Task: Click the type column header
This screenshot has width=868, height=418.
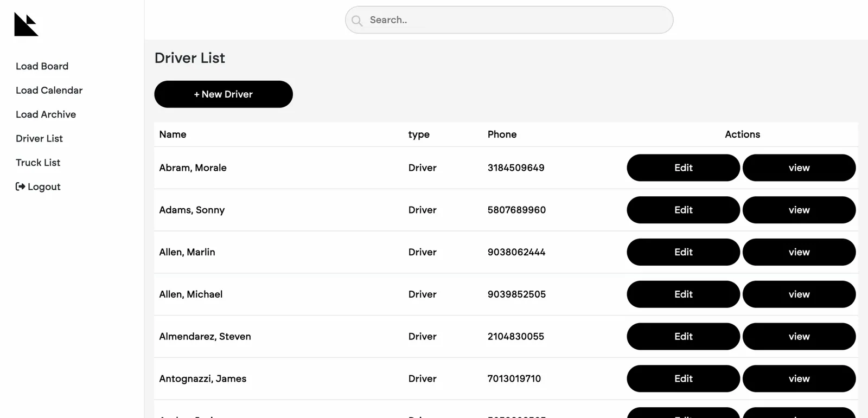Action: point(419,134)
